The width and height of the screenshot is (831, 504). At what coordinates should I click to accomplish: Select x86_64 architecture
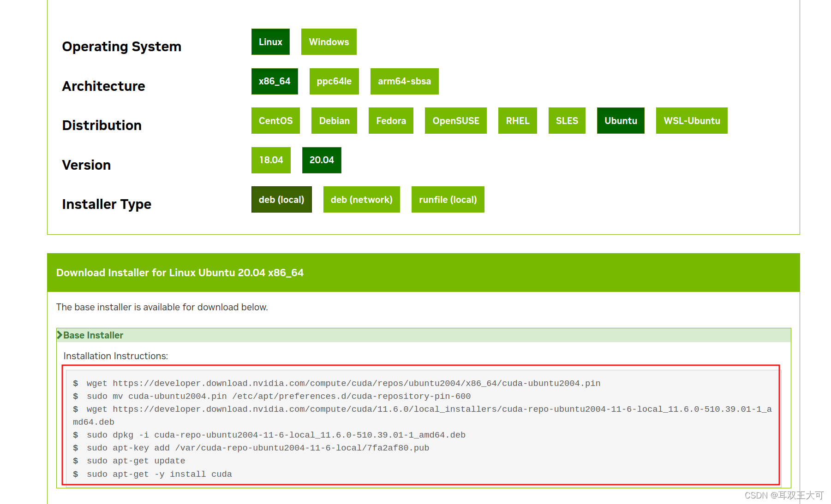point(275,81)
